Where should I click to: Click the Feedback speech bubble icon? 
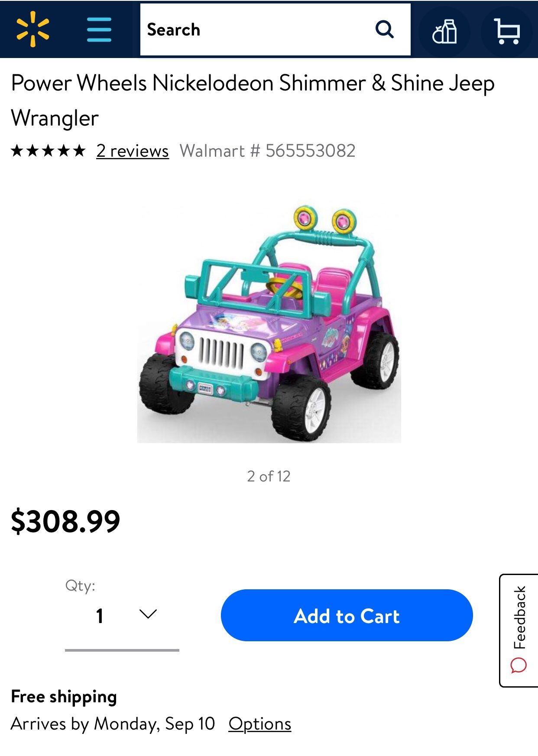pyautogui.click(x=519, y=666)
